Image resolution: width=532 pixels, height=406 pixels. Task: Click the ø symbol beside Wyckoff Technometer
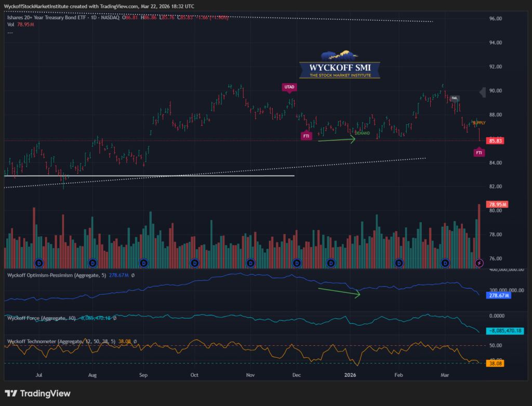[x=135, y=342]
